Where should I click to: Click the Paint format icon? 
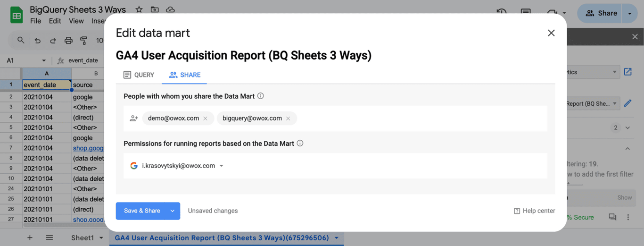click(x=84, y=41)
